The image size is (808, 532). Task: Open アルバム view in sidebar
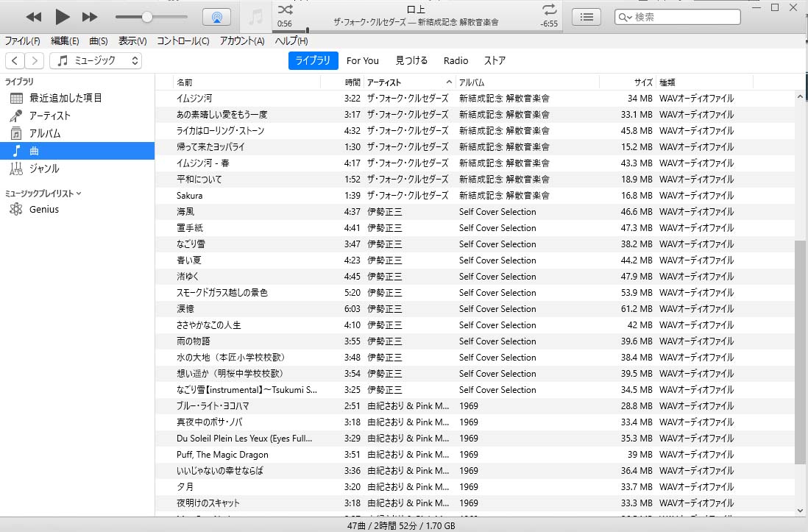[x=44, y=133]
